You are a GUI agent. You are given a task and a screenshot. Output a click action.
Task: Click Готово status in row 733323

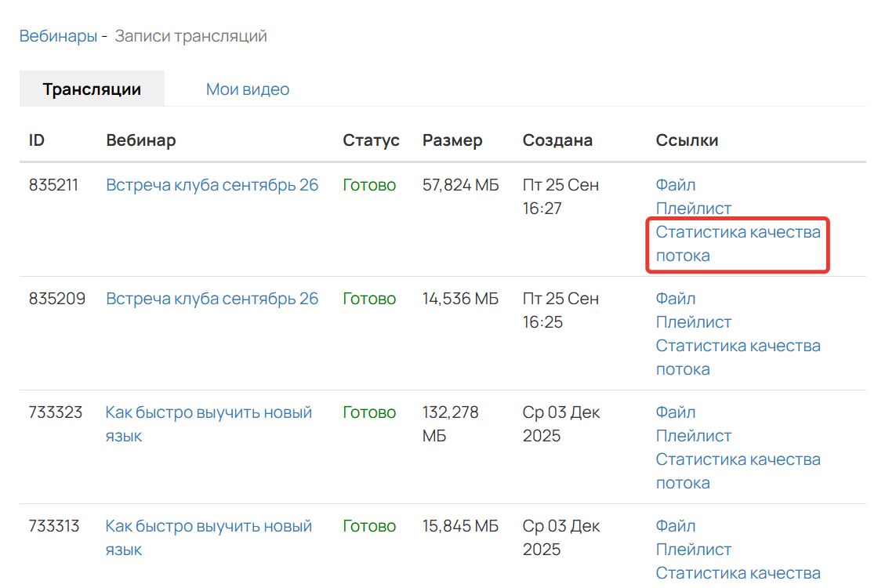(x=369, y=412)
